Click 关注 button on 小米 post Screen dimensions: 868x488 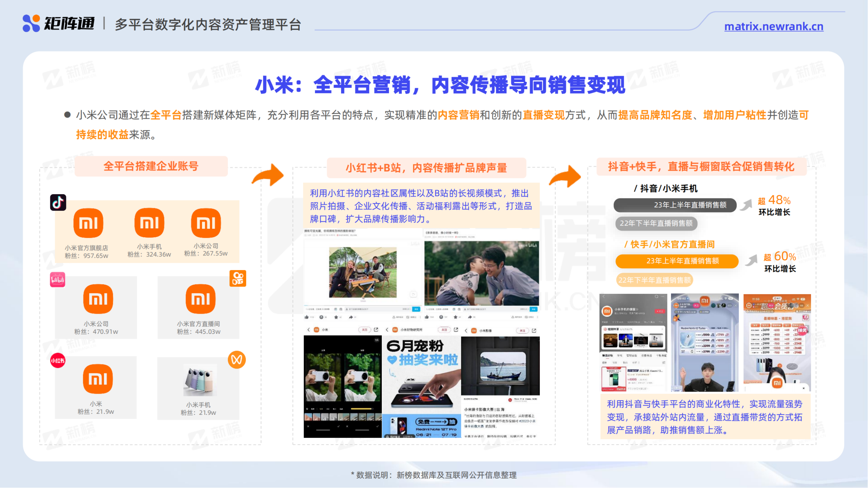(365, 330)
